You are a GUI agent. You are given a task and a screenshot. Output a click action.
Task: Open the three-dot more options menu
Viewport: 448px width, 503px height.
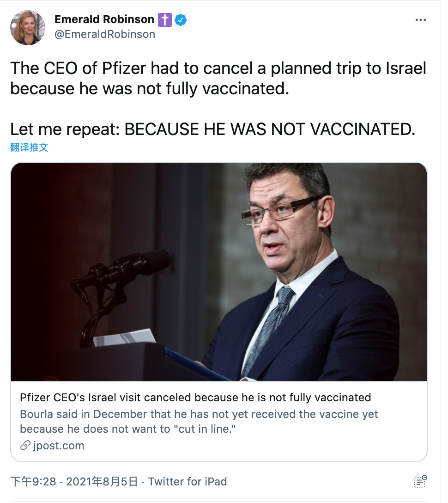(x=420, y=20)
